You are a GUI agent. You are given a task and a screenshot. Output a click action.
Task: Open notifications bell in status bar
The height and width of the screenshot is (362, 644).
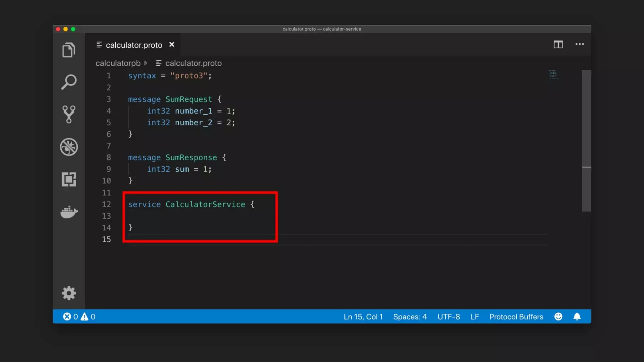pos(577,317)
